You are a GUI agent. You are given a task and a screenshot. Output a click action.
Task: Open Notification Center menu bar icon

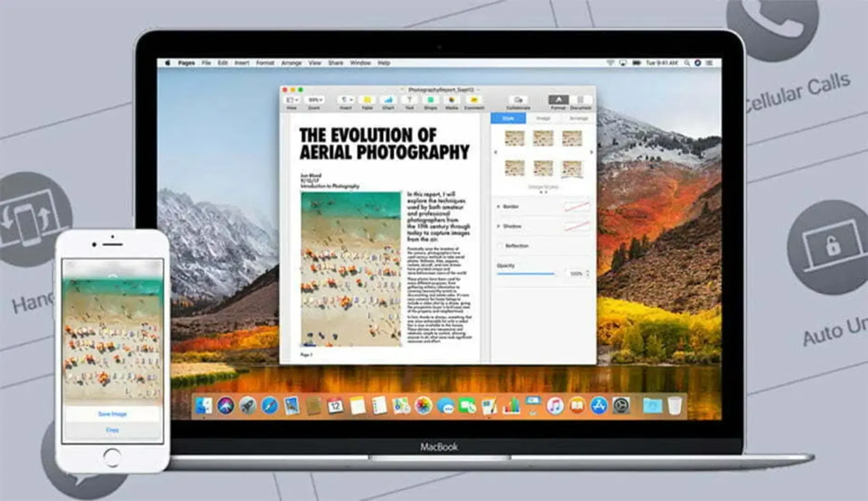[709, 63]
